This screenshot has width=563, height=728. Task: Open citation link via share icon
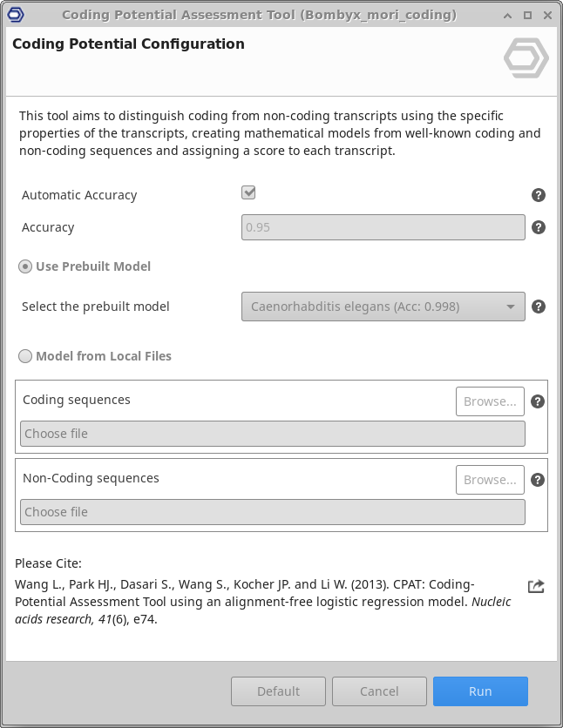click(x=536, y=586)
